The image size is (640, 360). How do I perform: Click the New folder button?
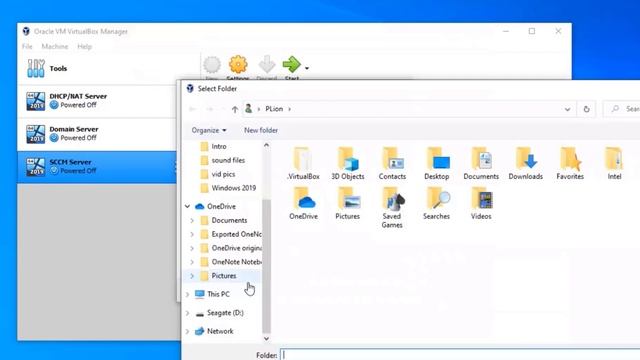261,130
